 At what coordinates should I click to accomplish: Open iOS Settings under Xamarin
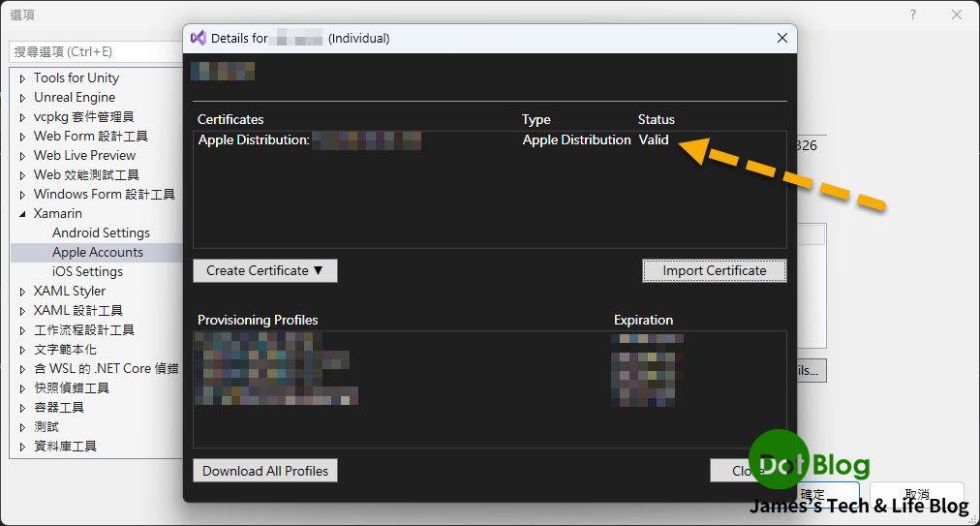coord(87,271)
